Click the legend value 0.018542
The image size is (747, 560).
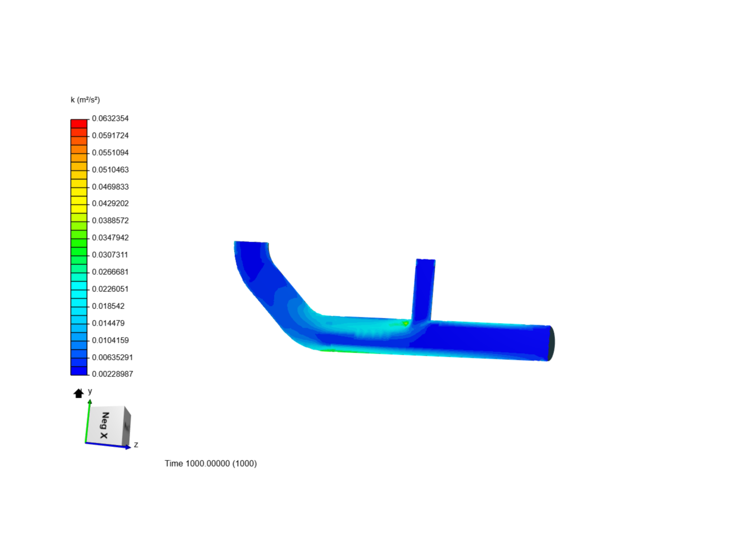point(108,306)
